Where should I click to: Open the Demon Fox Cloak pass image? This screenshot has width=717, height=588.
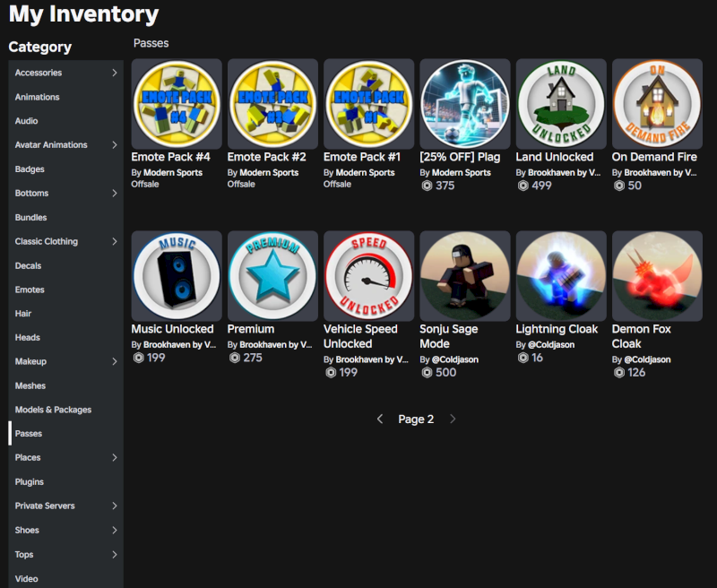(x=657, y=276)
